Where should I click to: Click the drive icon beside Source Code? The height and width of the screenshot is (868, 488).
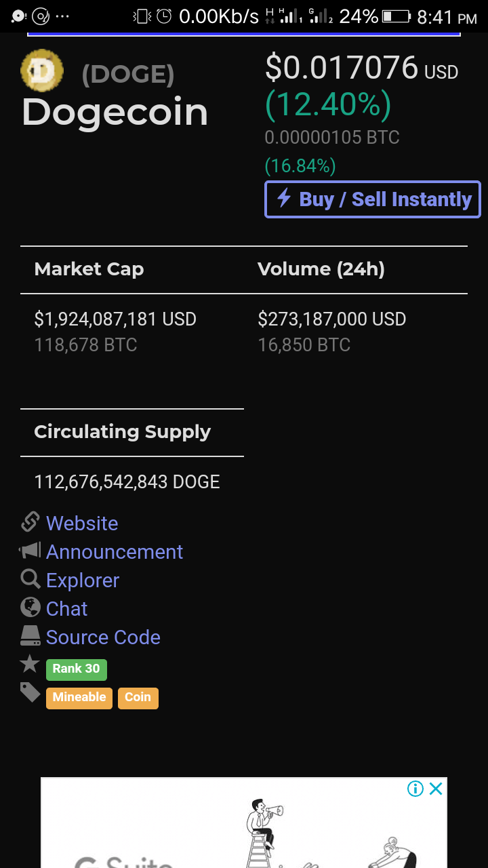[x=30, y=635]
